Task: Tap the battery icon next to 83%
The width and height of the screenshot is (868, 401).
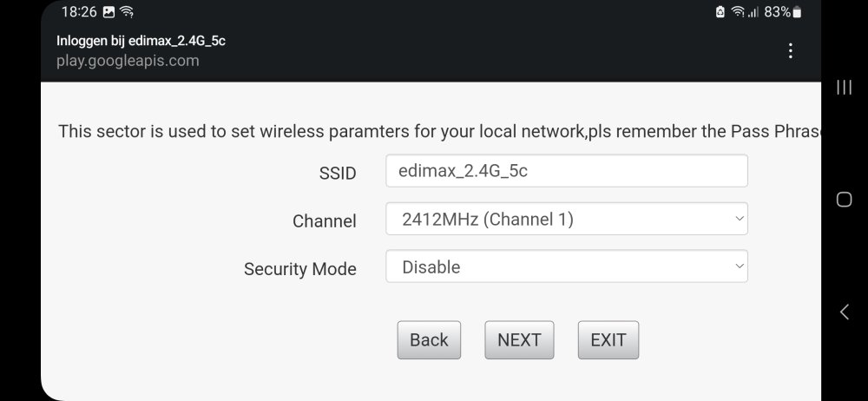Action: pos(798,12)
